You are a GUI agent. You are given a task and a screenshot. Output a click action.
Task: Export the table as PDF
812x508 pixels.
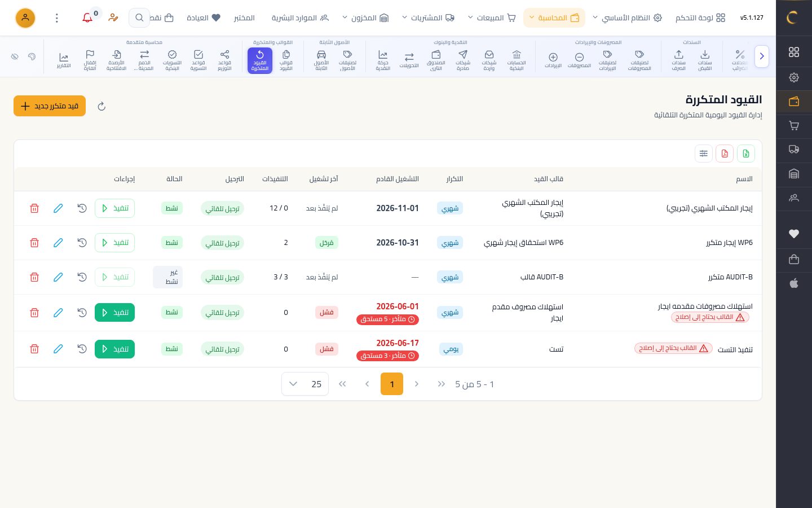(x=725, y=154)
